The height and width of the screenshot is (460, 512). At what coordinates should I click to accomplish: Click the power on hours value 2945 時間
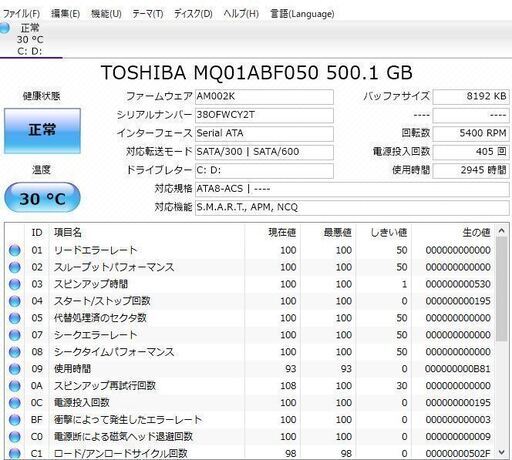pyautogui.click(x=471, y=170)
